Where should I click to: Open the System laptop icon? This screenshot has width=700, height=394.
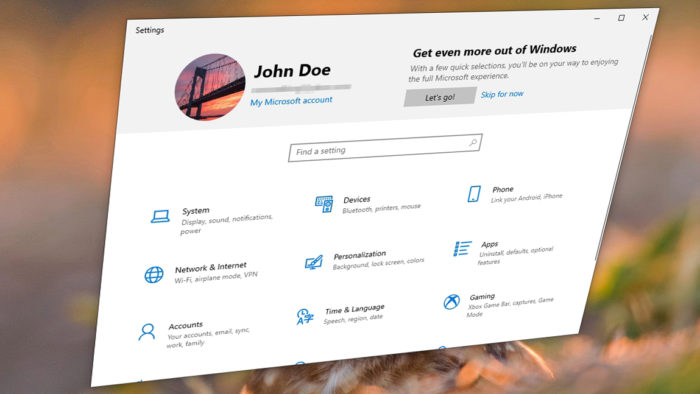click(x=160, y=216)
